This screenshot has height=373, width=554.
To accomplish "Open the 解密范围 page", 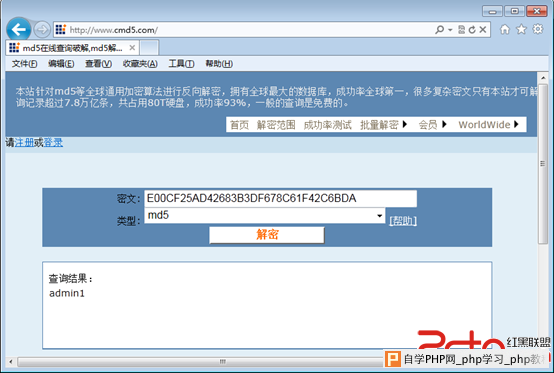I will [x=276, y=125].
